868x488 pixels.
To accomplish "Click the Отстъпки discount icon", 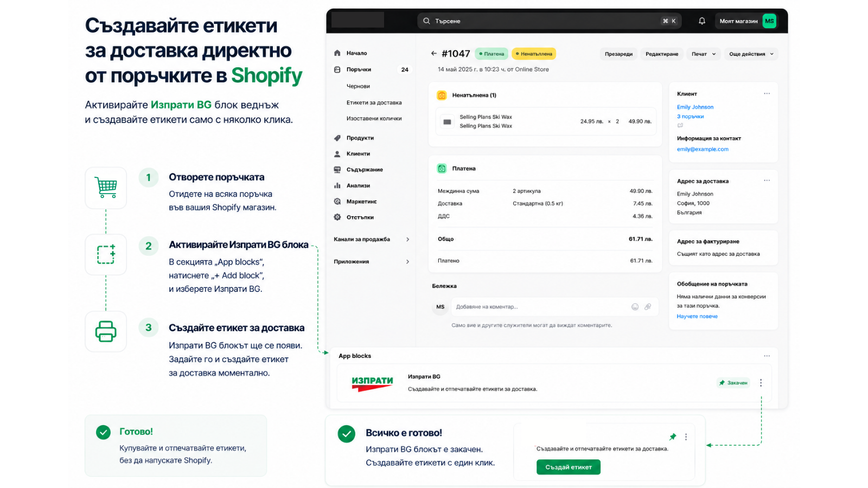I will (x=337, y=217).
